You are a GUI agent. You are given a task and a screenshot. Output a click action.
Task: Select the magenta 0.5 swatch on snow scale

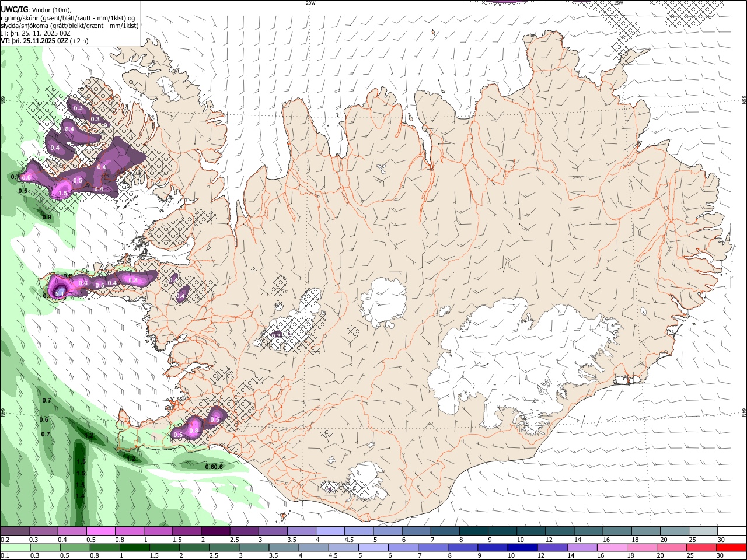coord(100,531)
